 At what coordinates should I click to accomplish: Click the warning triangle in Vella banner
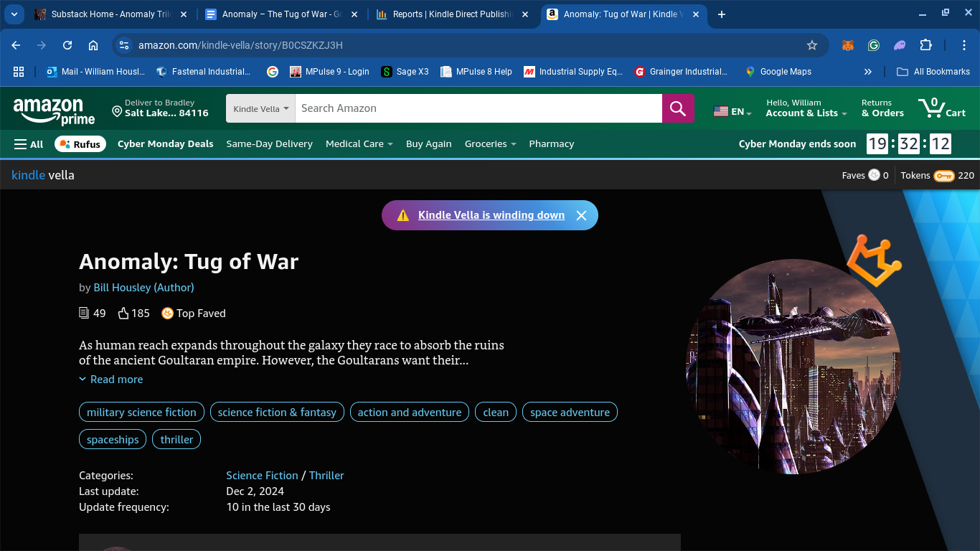403,215
